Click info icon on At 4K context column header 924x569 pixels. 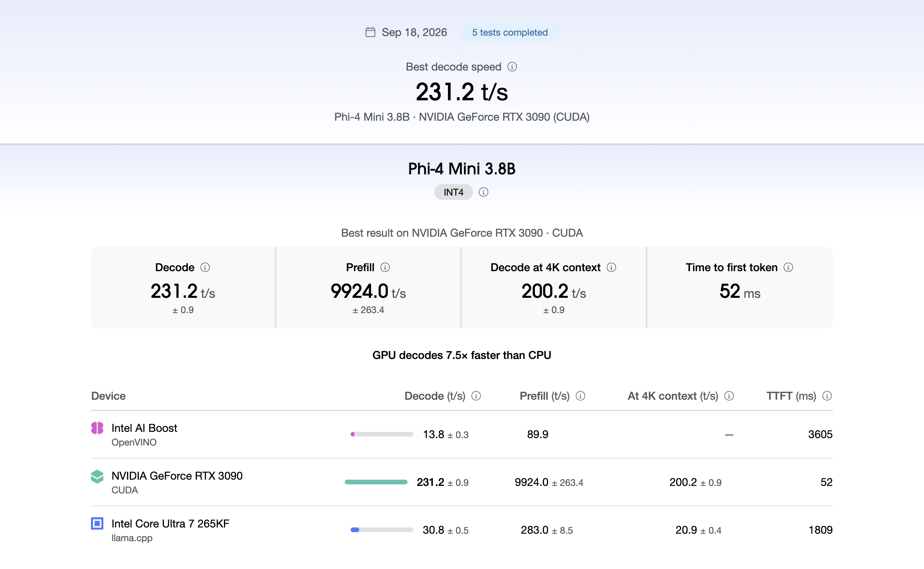coord(729,396)
